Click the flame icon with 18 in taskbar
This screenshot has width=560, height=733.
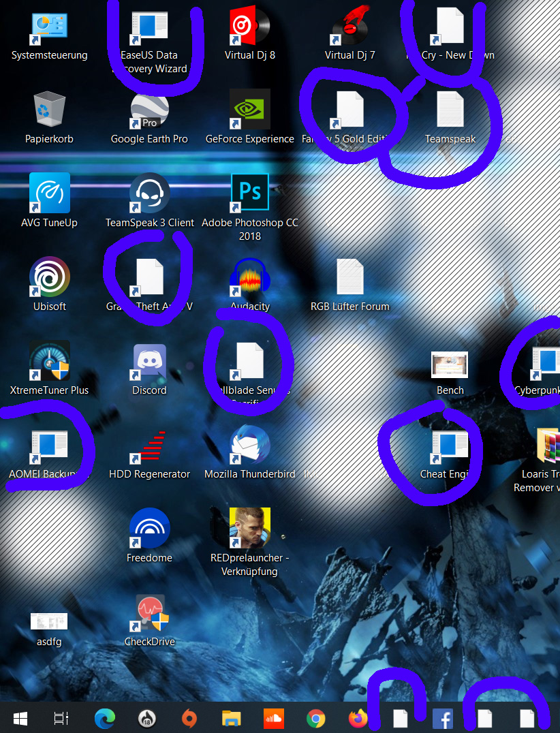pos(147,719)
